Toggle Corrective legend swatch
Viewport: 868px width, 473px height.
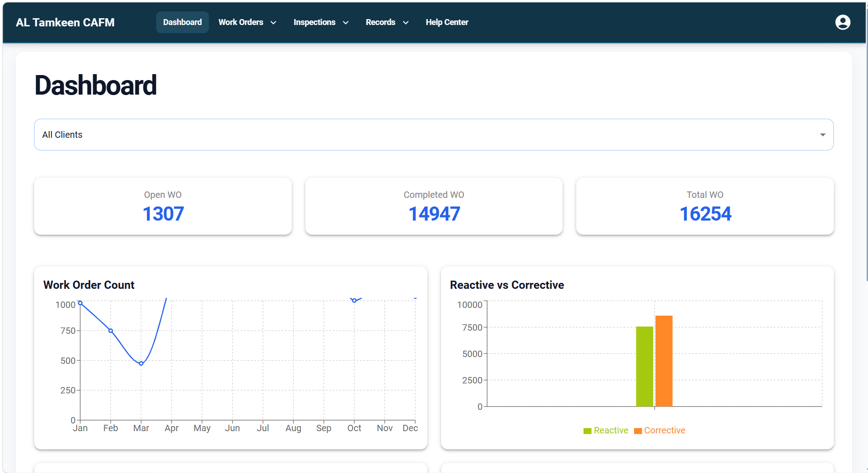[638, 431]
